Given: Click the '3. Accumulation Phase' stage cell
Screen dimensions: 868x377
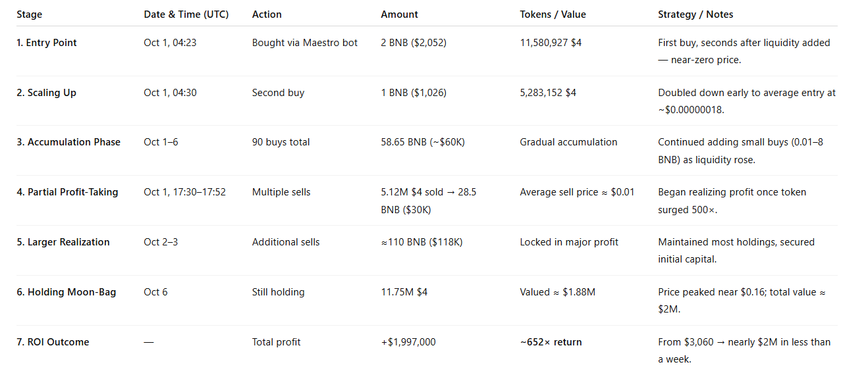Looking at the screenshot, I should pyautogui.click(x=68, y=142).
